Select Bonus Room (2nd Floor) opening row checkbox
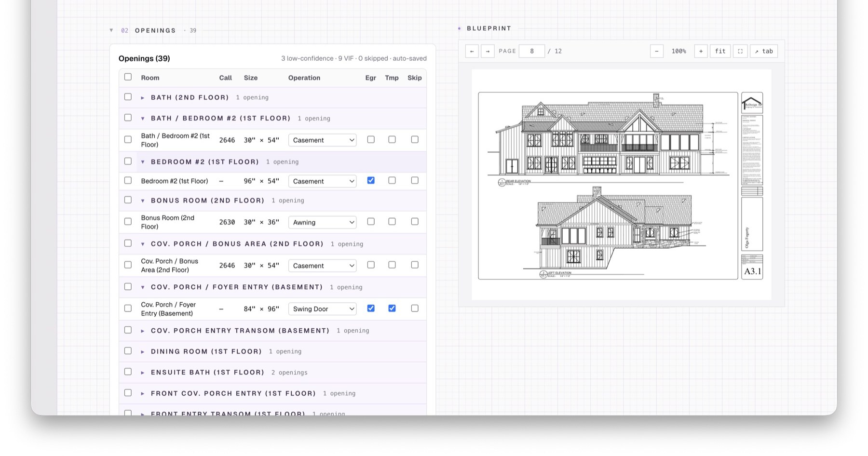The width and height of the screenshot is (868, 456). [x=128, y=222]
